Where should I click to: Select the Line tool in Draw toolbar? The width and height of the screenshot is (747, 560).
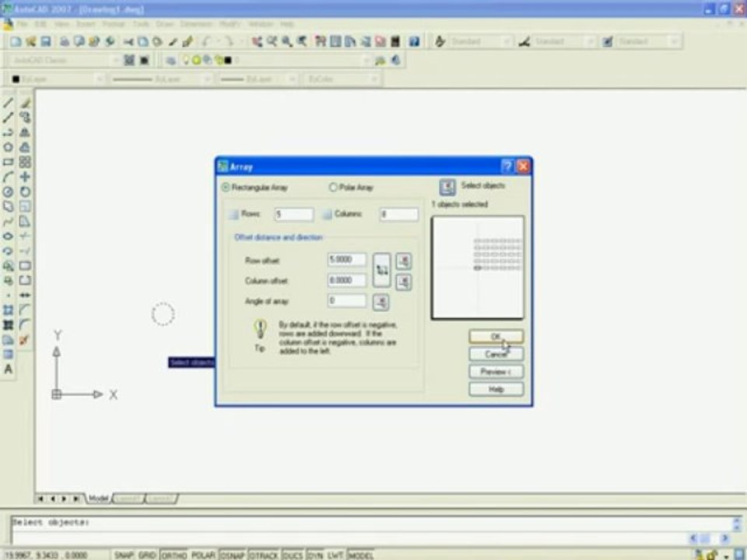(x=8, y=103)
